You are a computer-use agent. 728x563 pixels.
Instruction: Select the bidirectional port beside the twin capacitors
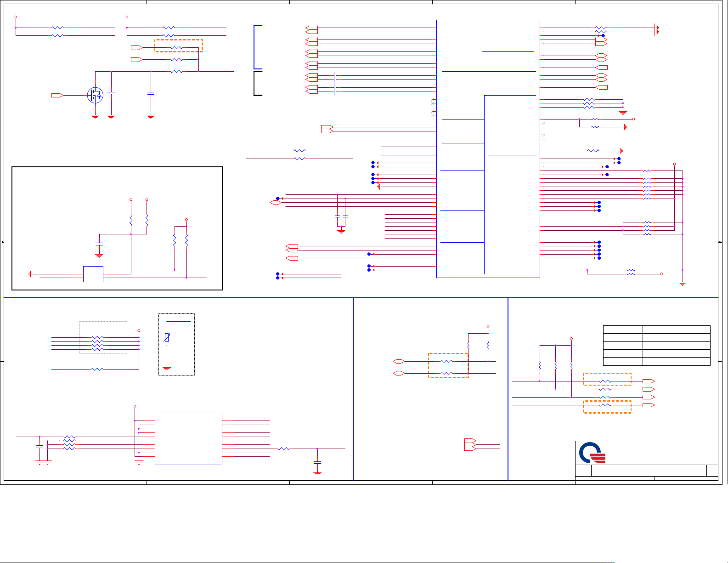275,203
